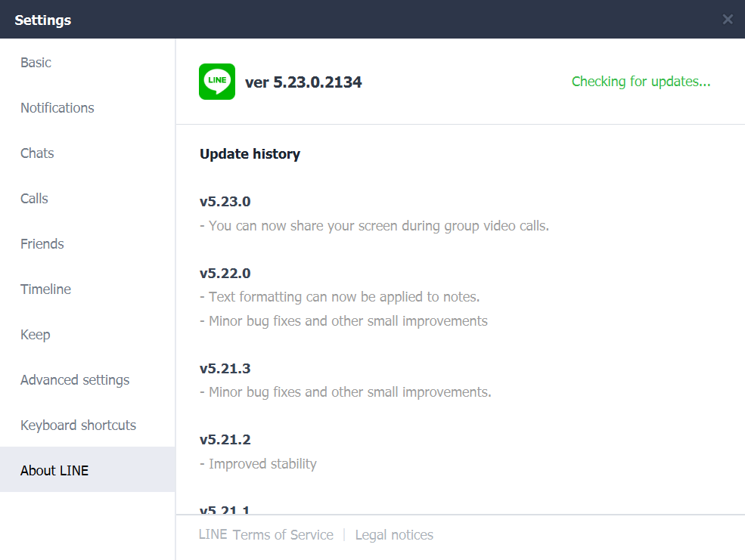Screen dimensions: 745x560
Task: Click v5.22.0 minor bug fixes line
Action: tap(343, 321)
